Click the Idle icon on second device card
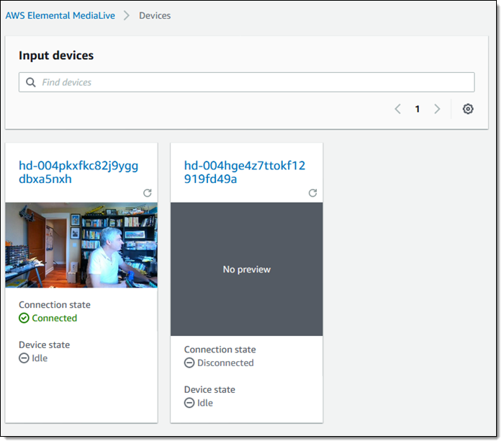 (x=189, y=403)
